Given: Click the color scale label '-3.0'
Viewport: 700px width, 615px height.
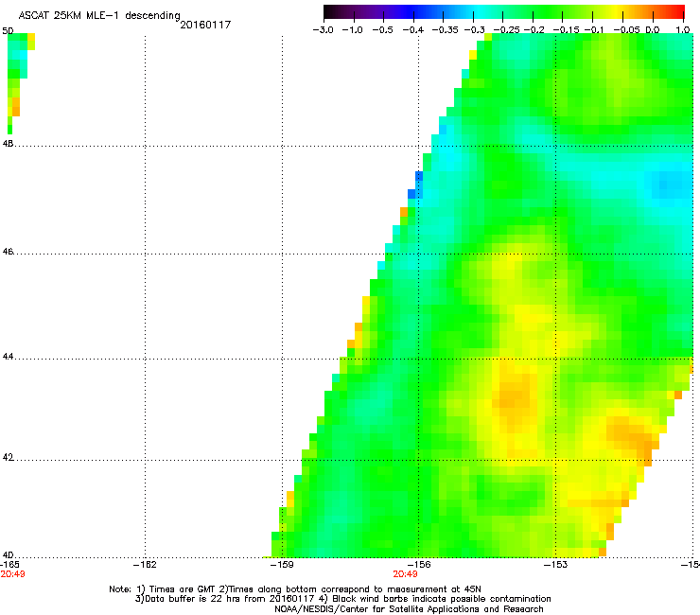Looking at the screenshot, I should [x=323, y=30].
